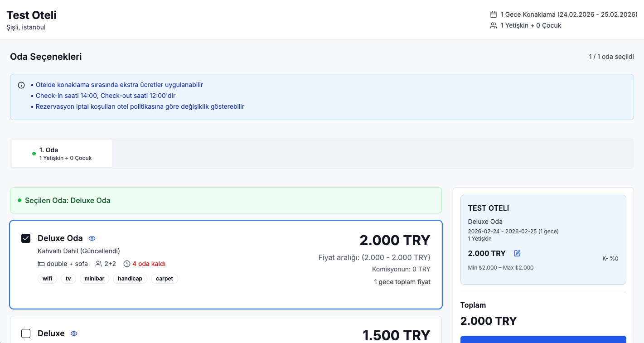Click the bed icon next to double + sofa
Viewport: 644px width, 343px height.
coord(41,264)
